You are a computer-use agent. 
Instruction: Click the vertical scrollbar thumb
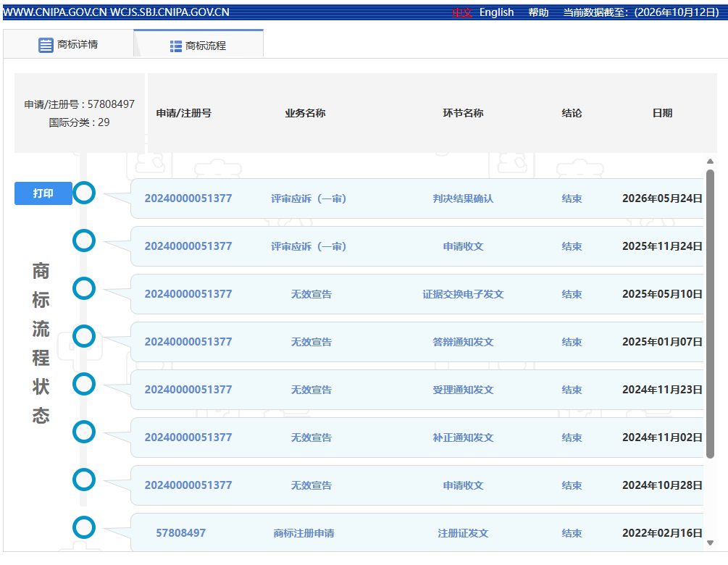[710, 314]
